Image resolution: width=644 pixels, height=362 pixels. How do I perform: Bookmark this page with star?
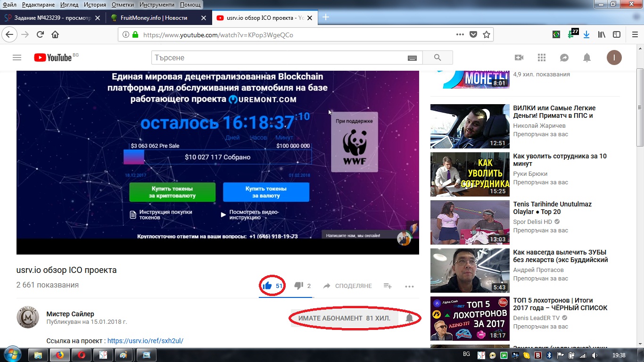(487, 34)
